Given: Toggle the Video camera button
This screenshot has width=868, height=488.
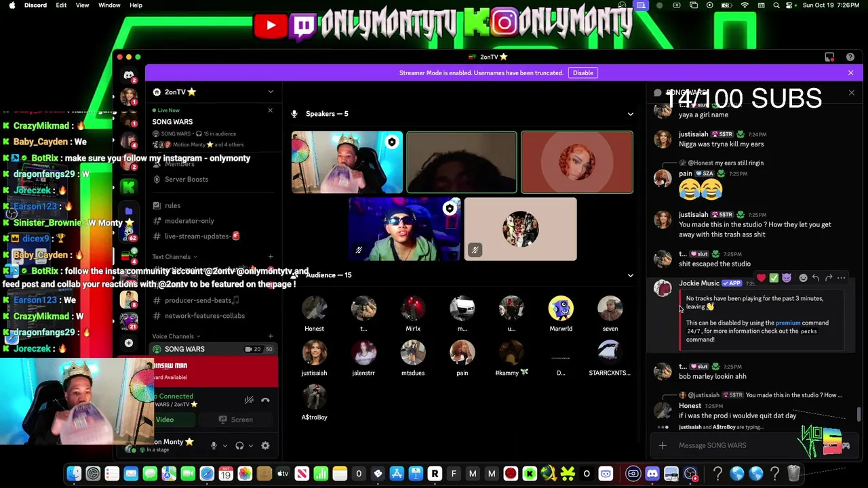Looking at the screenshot, I should (165, 420).
